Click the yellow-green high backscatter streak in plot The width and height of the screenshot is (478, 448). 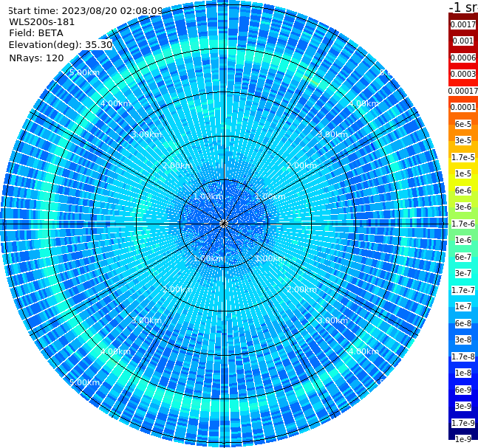[313, 80]
